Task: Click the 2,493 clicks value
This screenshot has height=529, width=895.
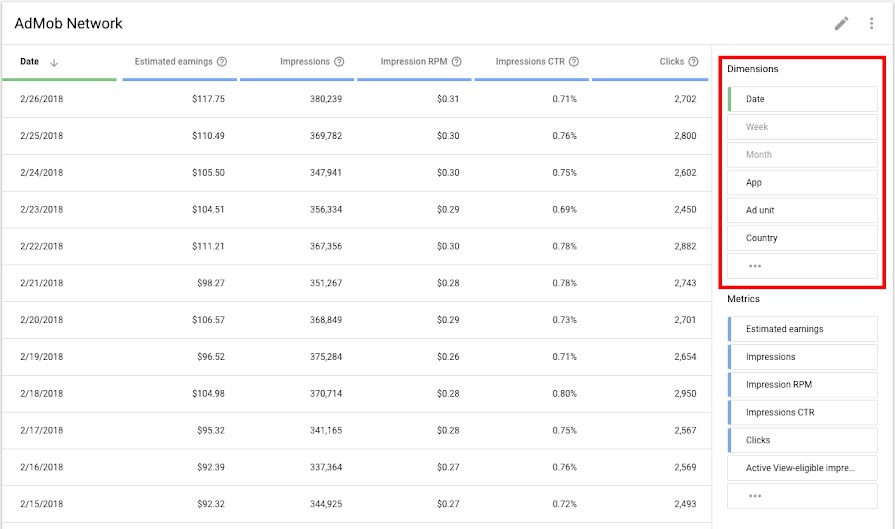Action: tap(685, 504)
